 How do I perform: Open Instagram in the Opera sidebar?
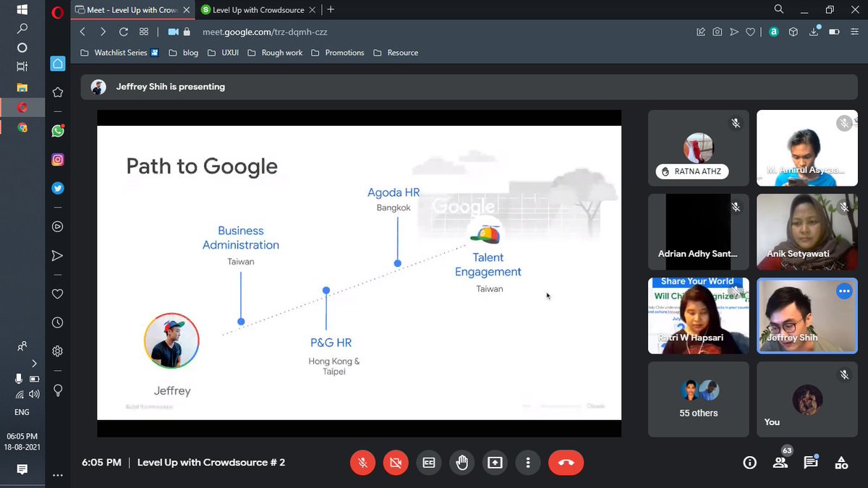(58, 160)
